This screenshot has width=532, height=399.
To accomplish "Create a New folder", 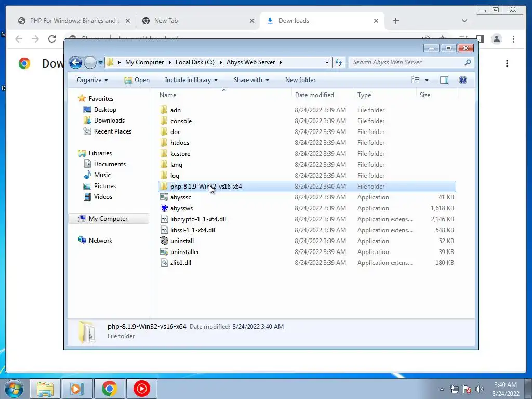I will coord(300,80).
